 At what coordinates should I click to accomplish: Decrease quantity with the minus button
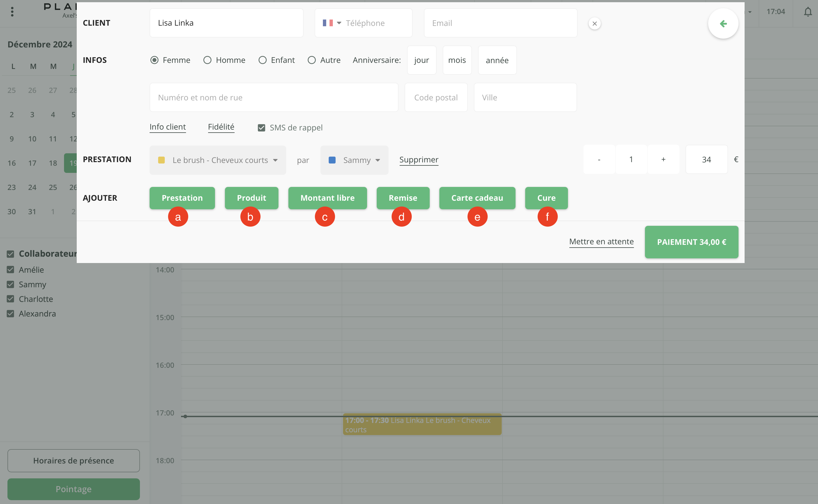click(x=599, y=159)
